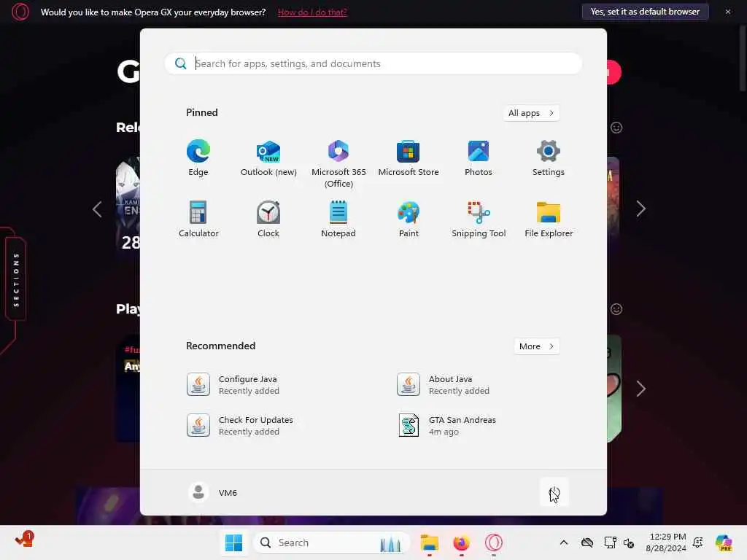The width and height of the screenshot is (747, 560).
Task: Click next arrow on Opera releases carousel
Action: tap(640, 209)
